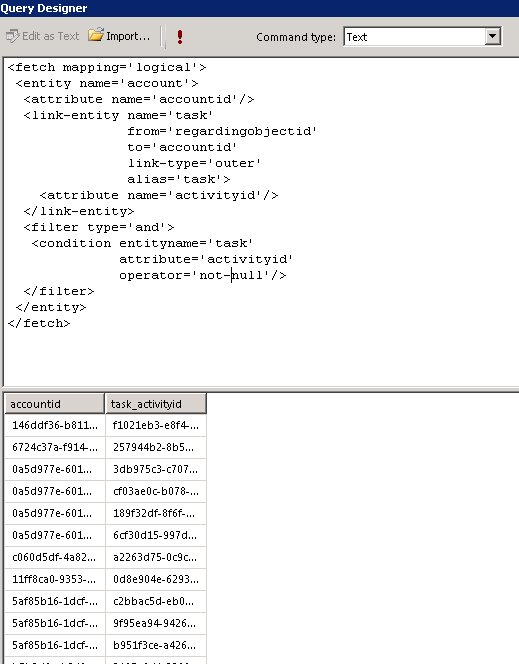Select the task_activityid column header

[155, 404]
